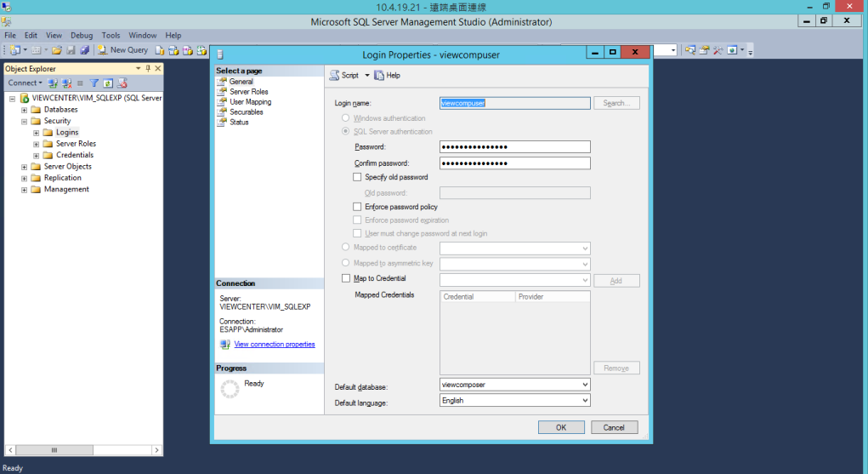Click the Object Explorer horizontal scrollbar thumb
This screenshot has width=868, height=474.
(x=54, y=450)
